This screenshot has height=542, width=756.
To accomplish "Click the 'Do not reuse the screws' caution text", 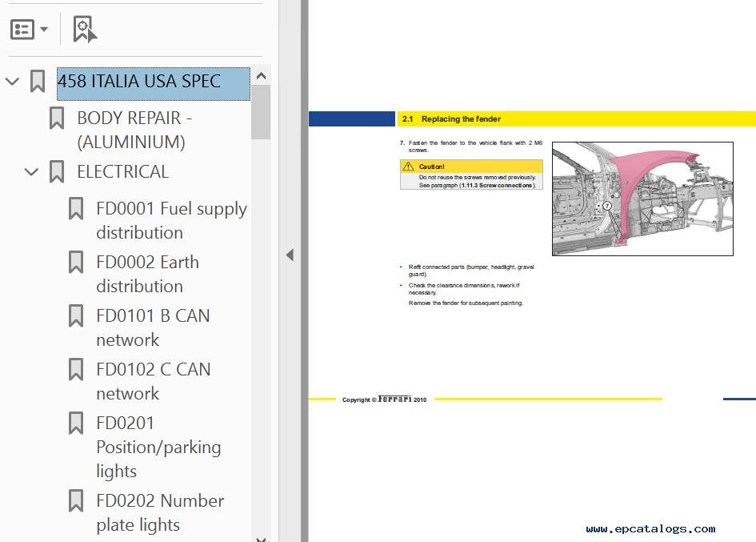I will (478, 177).
